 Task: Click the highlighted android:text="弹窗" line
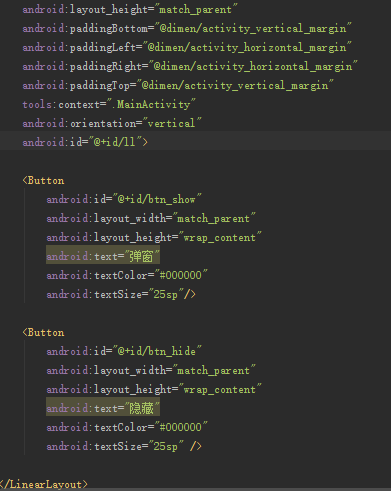pos(103,256)
